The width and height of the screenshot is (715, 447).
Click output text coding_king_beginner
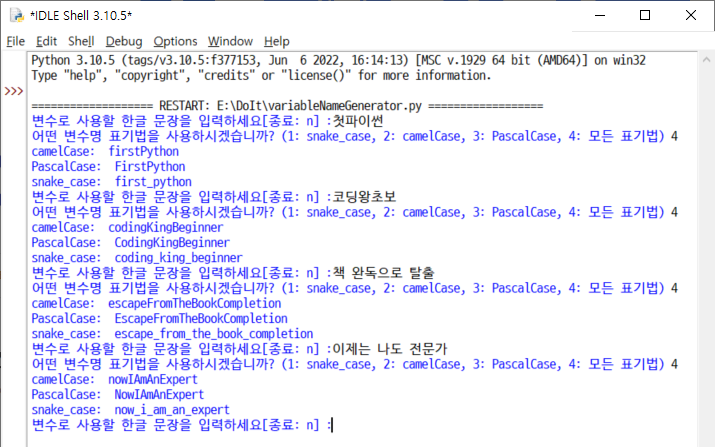click(x=178, y=258)
